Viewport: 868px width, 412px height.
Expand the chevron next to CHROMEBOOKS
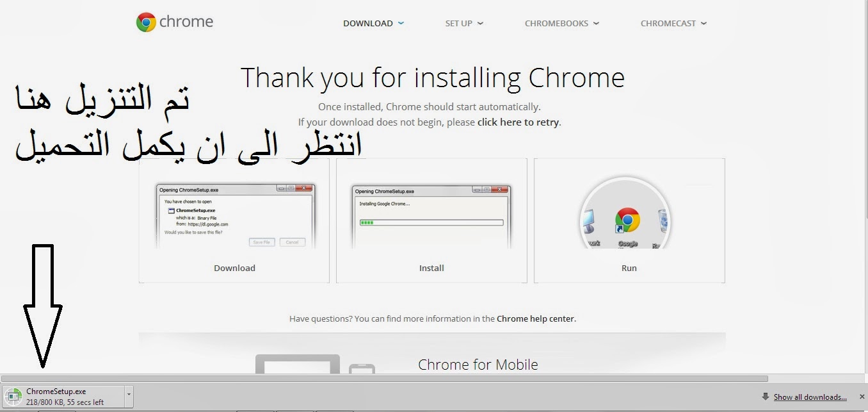pos(596,23)
